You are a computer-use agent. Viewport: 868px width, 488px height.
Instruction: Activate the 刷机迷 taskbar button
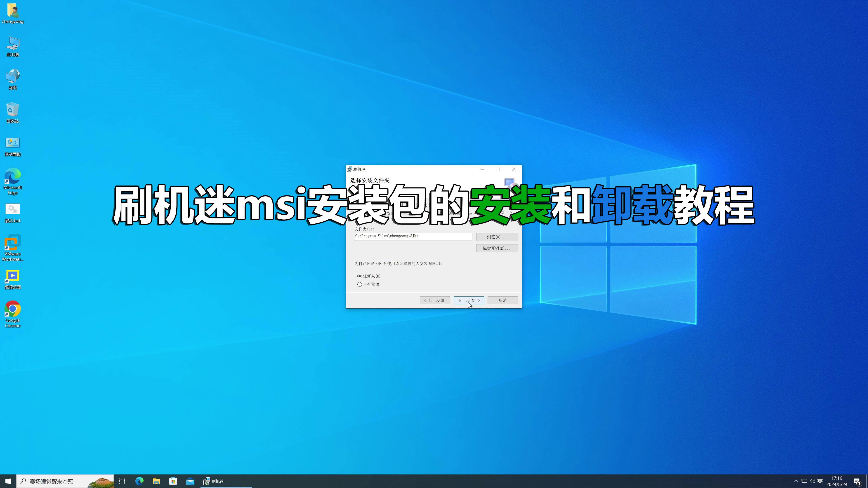tap(226, 481)
